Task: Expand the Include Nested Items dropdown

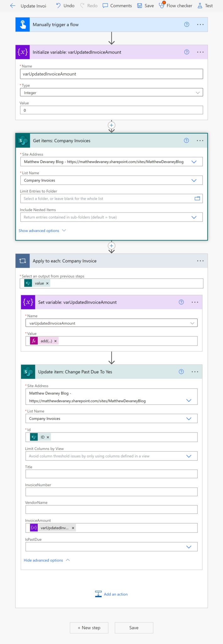Action: click(194, 217)
